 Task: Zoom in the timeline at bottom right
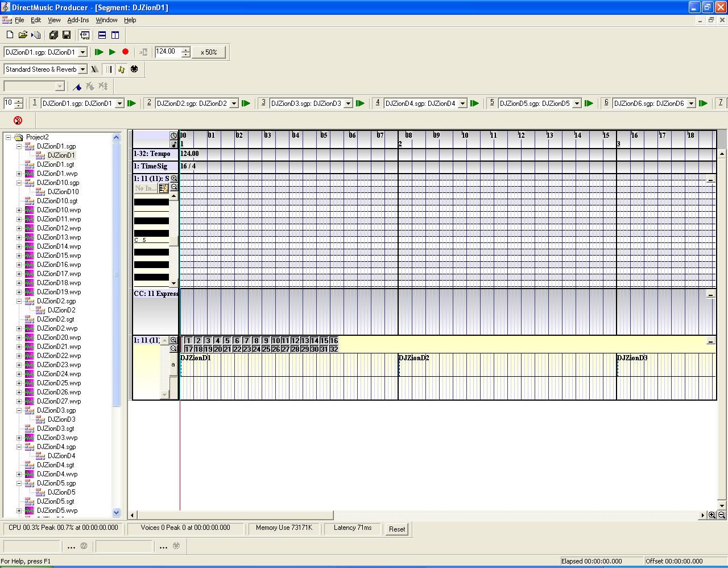(712, 515)
